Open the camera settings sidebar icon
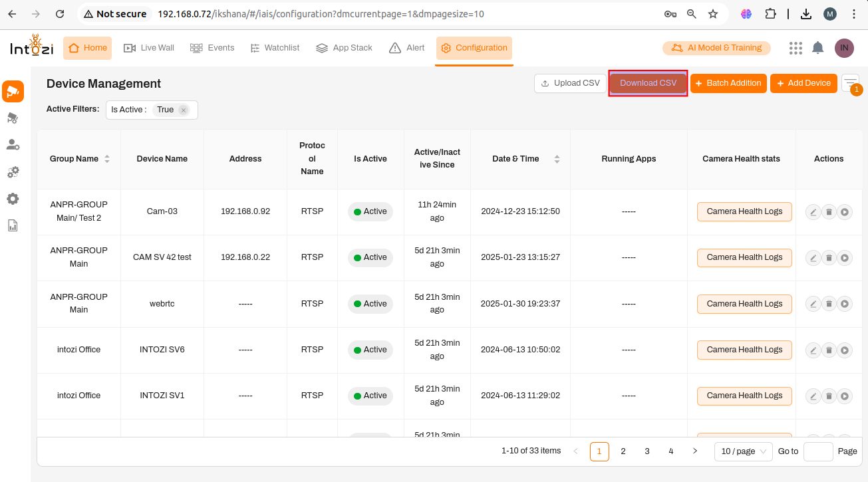The image size is (868, 482). coord(13,118)
